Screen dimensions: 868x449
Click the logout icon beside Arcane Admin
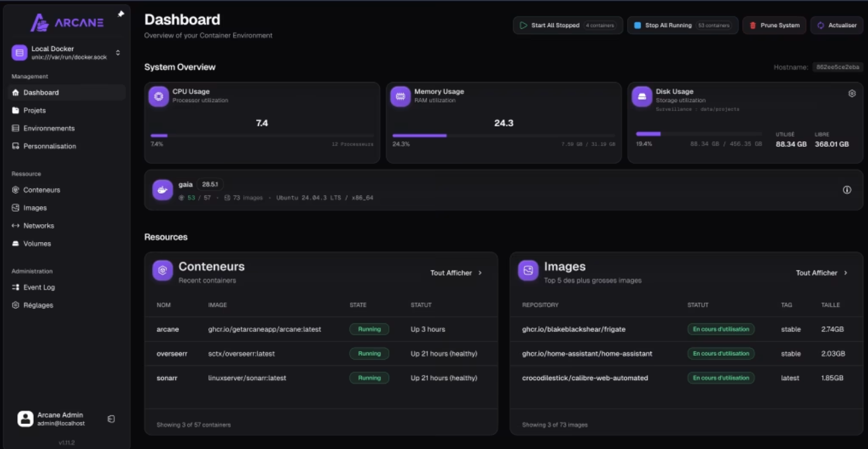coord(111,419)
